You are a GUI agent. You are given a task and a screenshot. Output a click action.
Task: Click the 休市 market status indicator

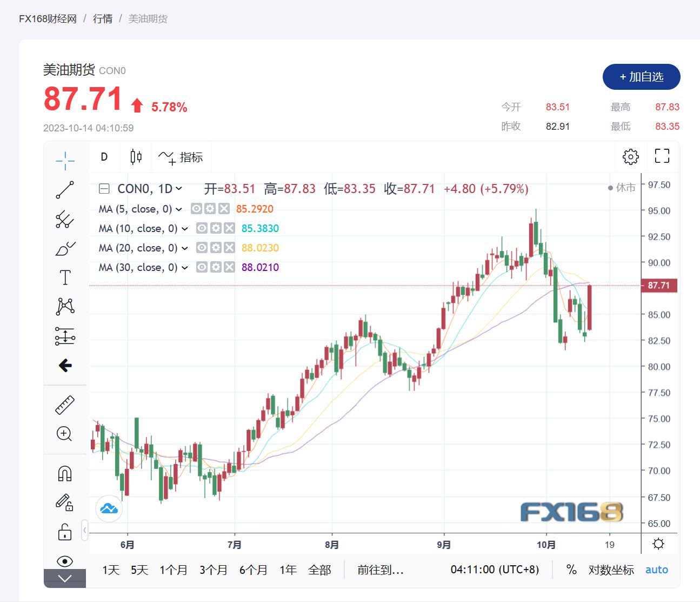point(622,188)
